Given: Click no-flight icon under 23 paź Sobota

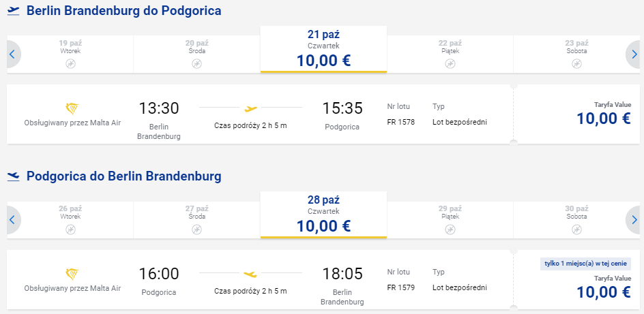Looking at the screenshot, I should pyautogui.click(x=576, y=63).
